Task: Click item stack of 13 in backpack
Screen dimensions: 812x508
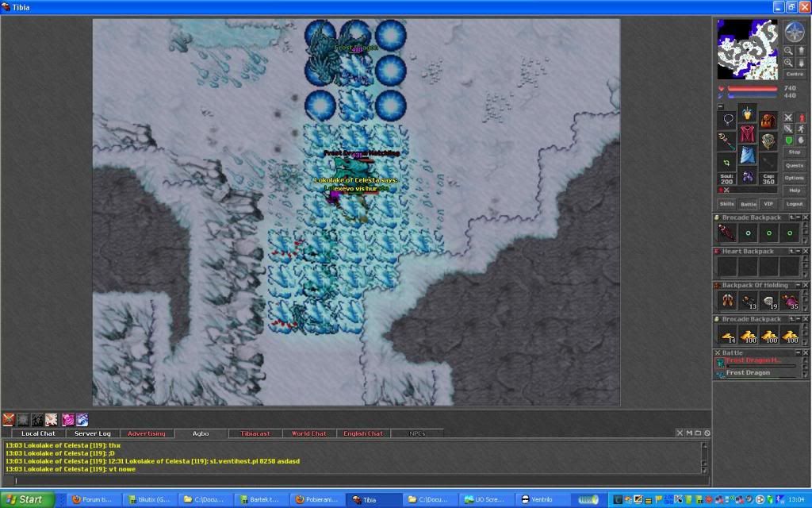Action: point(749,301)
